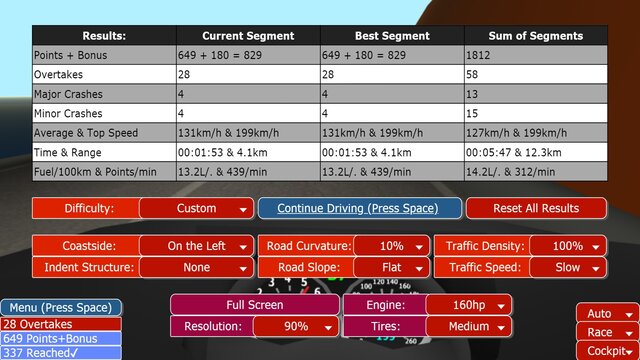The width and height of the screenshot is (640, 360).
Task: Select Engine 160hp dropdown
Action: (469, 305)
